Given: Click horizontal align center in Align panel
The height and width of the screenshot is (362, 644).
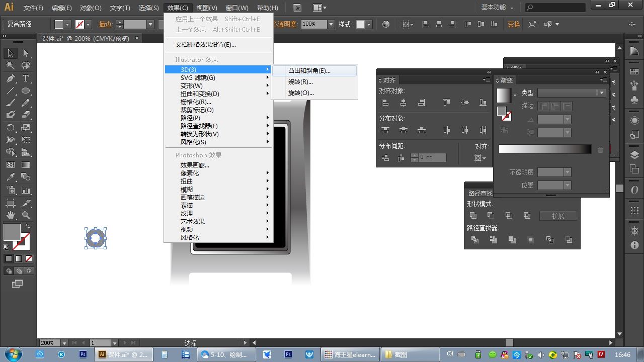Looking at the screenshot, I should tap(404, 103).
